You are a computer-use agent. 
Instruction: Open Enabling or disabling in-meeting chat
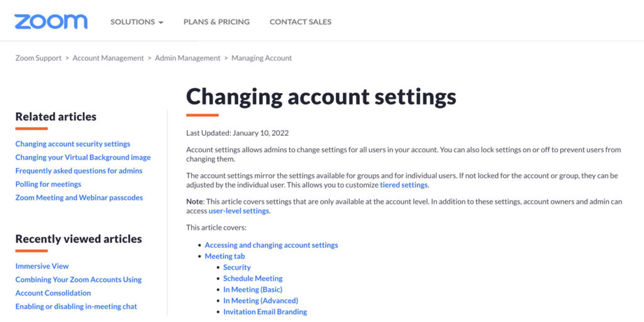pos(76,306)
